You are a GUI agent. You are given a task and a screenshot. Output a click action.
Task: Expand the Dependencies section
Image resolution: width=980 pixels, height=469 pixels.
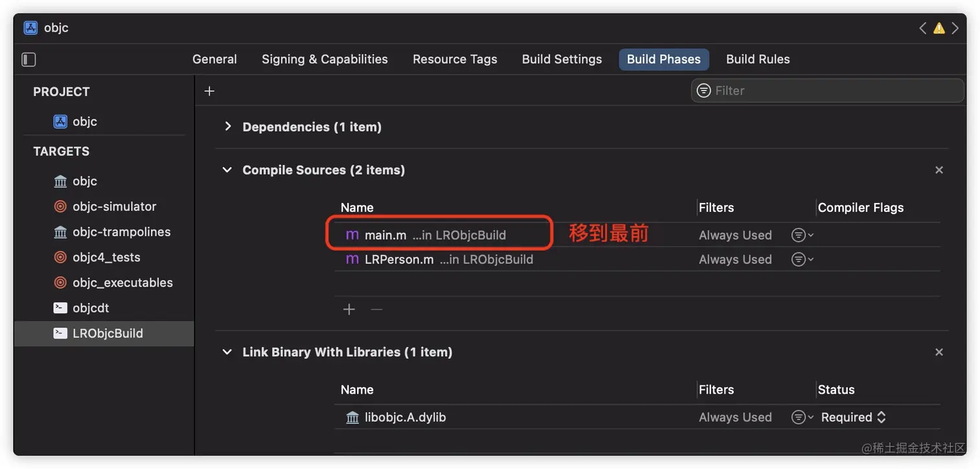227,126
